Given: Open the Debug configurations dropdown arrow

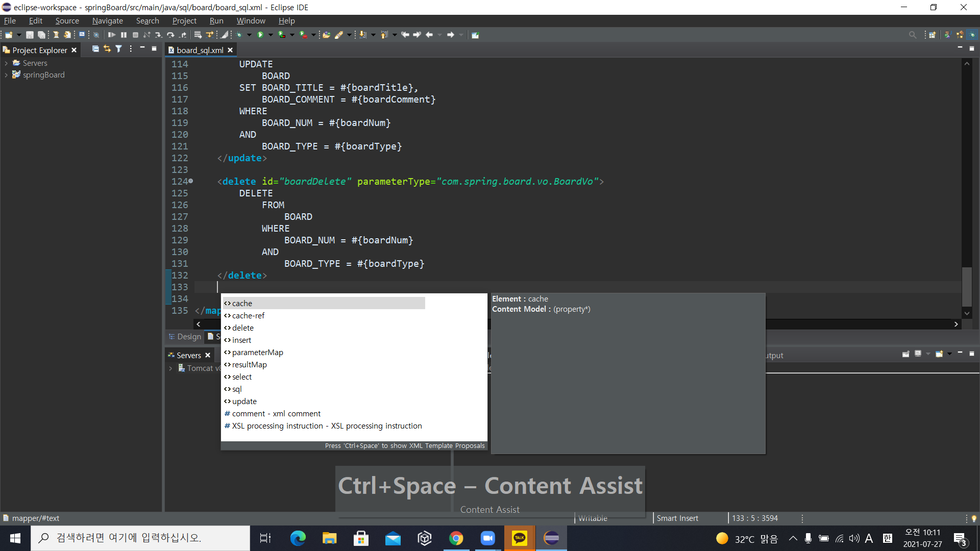Looking at the screenshot, I should [250, 35].
